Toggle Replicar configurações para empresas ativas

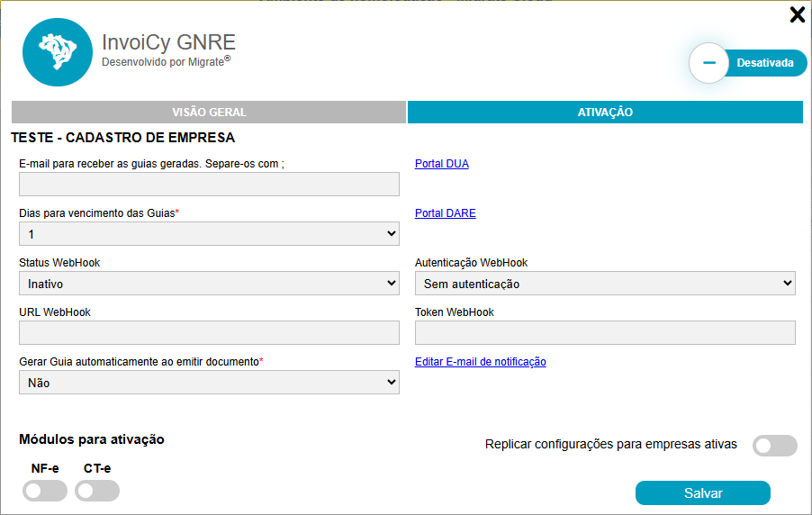[x=774, y=446]
